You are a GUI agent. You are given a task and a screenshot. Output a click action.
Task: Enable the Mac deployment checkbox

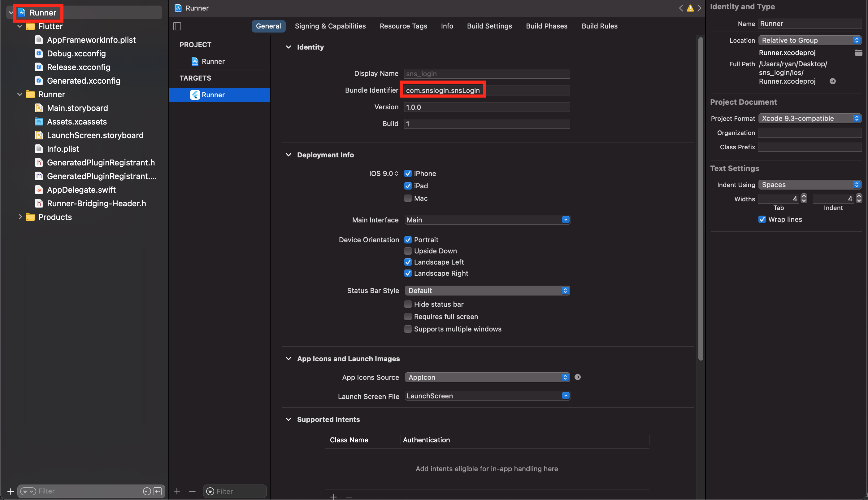[408, 198]
